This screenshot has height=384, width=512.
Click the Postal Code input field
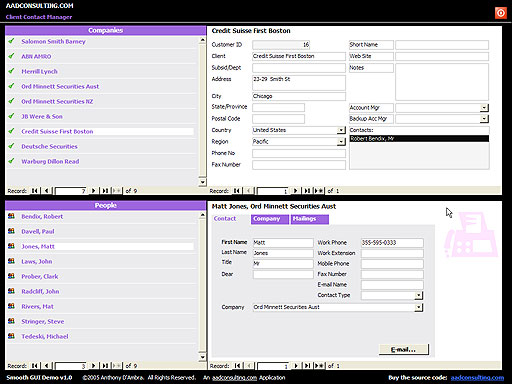coord(278,119)
